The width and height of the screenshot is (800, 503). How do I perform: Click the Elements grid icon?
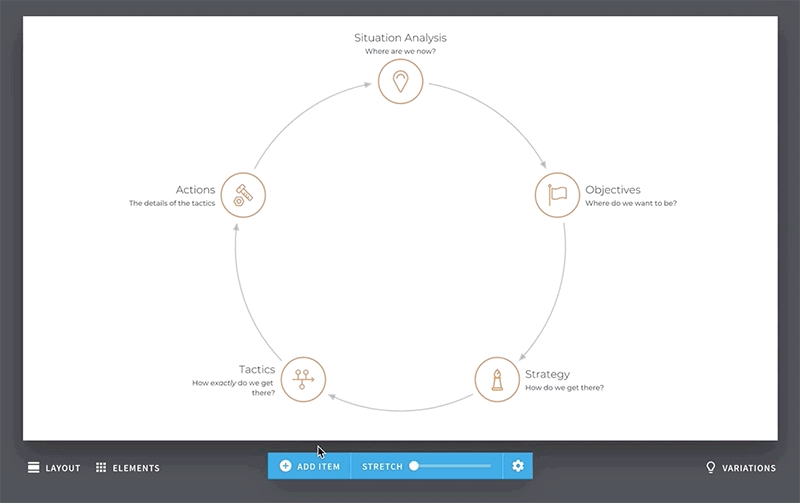[x=101, y=467]
